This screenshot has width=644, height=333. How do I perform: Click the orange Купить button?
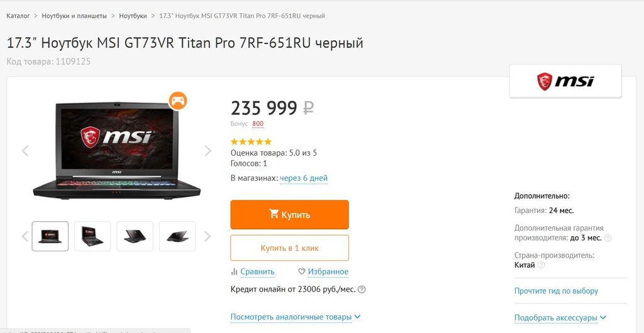click(x=289, y=214)
